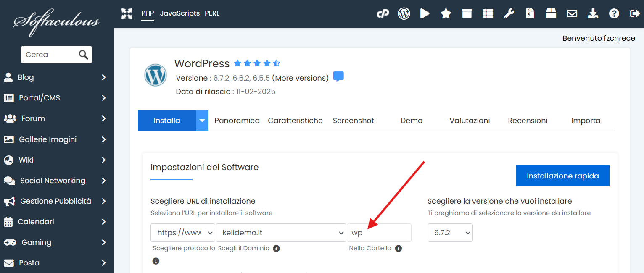
Task: Click the blue chat bubble icon
Action: coord(338,77)
